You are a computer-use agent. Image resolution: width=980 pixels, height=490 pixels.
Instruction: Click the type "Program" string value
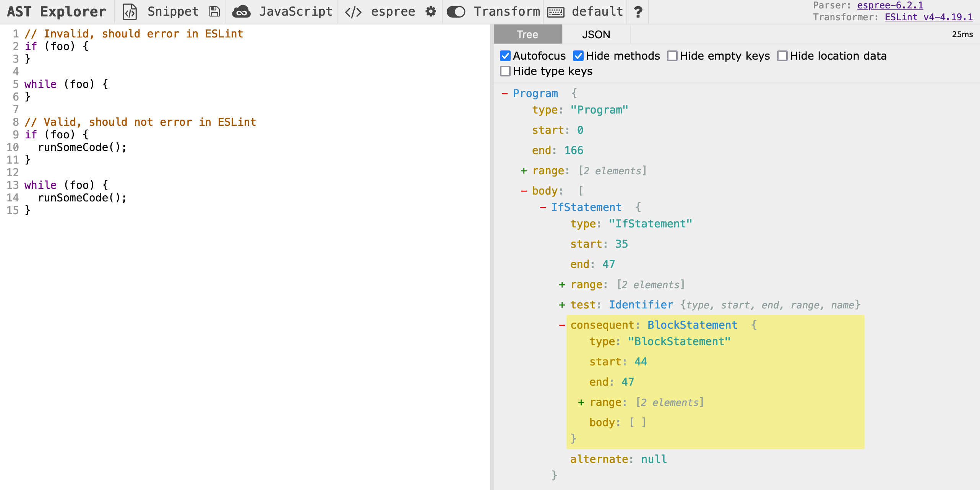(x=599, y=110)
